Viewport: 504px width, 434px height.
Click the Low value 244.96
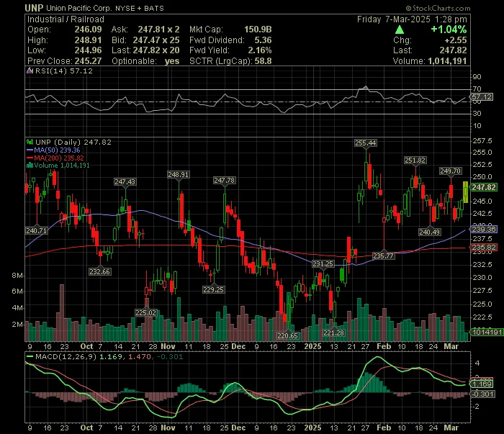(x=88, y=50)
